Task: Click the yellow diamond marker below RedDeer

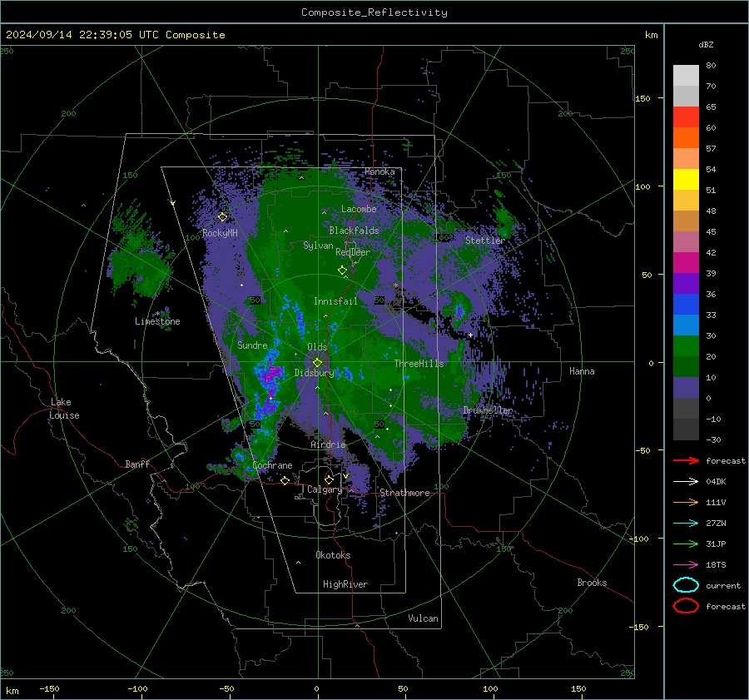Action: [x=342, y=271]
